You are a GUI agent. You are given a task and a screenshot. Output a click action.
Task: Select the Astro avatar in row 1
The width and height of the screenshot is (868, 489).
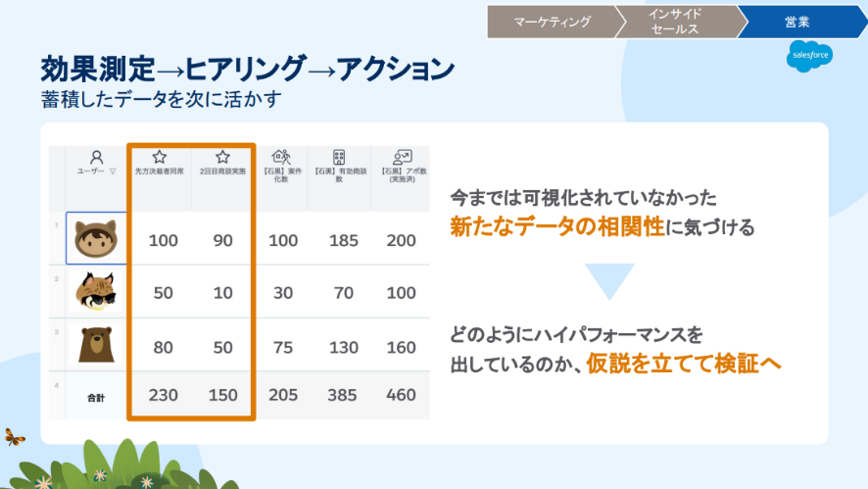tap(96, 238)
